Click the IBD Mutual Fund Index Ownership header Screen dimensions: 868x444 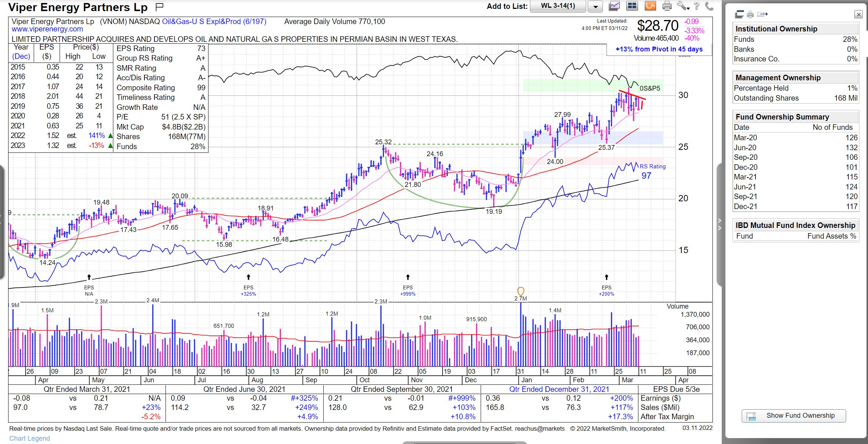pyautogui.click(x=795, y=225)
